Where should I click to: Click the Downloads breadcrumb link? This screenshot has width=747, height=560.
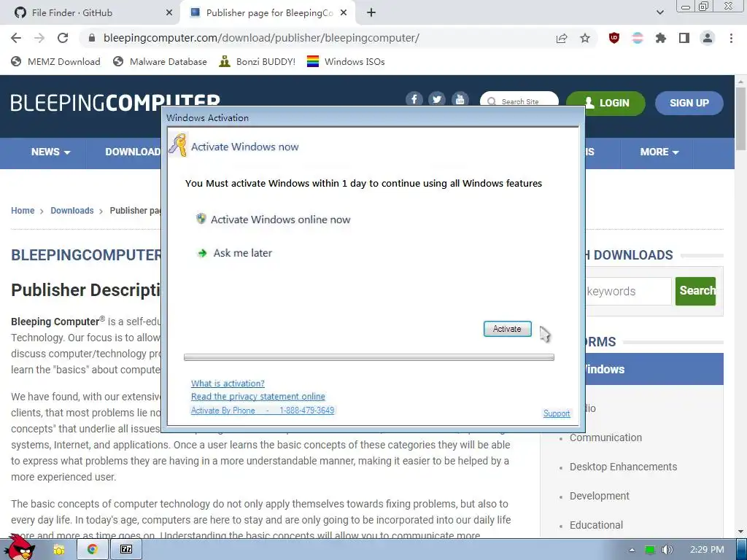click(x=72, y=211)
